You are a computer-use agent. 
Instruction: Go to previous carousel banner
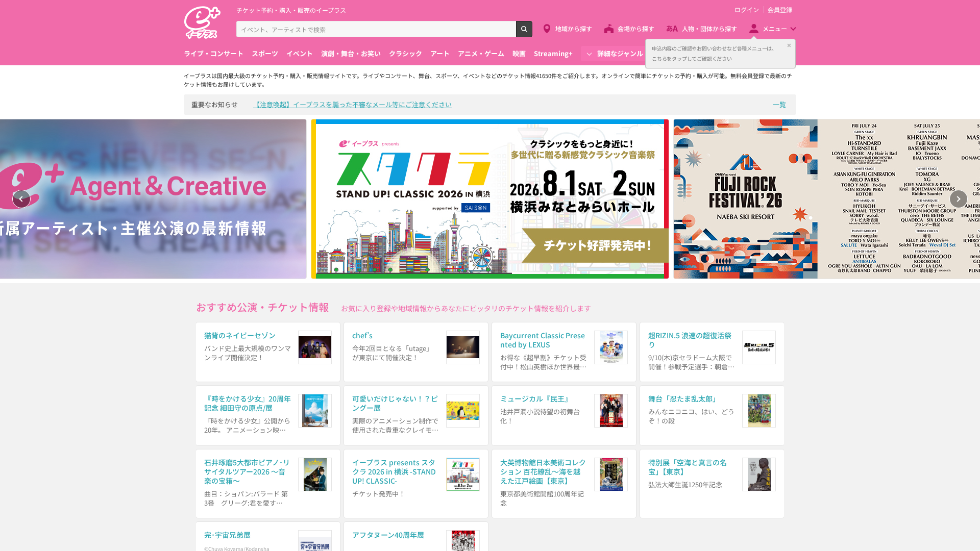pyautogui.click(x=21, y=199)
